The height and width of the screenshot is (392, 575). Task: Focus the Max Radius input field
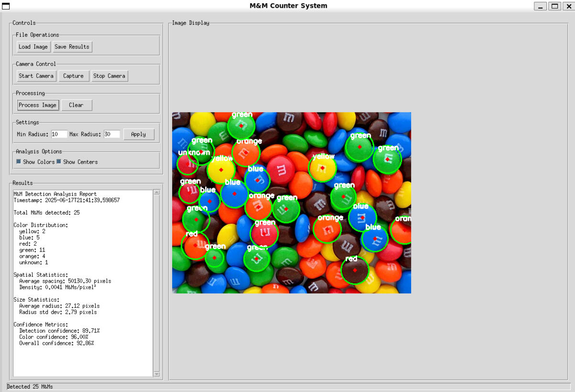[111, 134]
